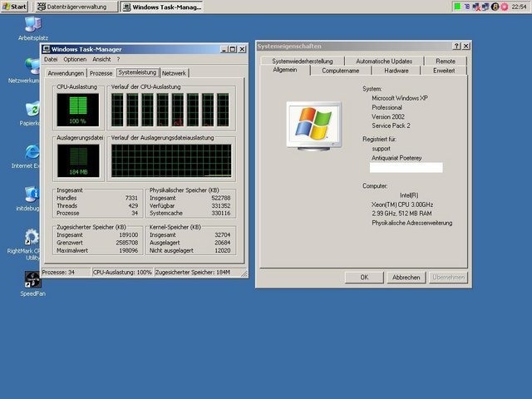The height and width of the screenshot is (399, 532).
Task: Click status bar Prozesse: 34
Action: tap(66, 272)
